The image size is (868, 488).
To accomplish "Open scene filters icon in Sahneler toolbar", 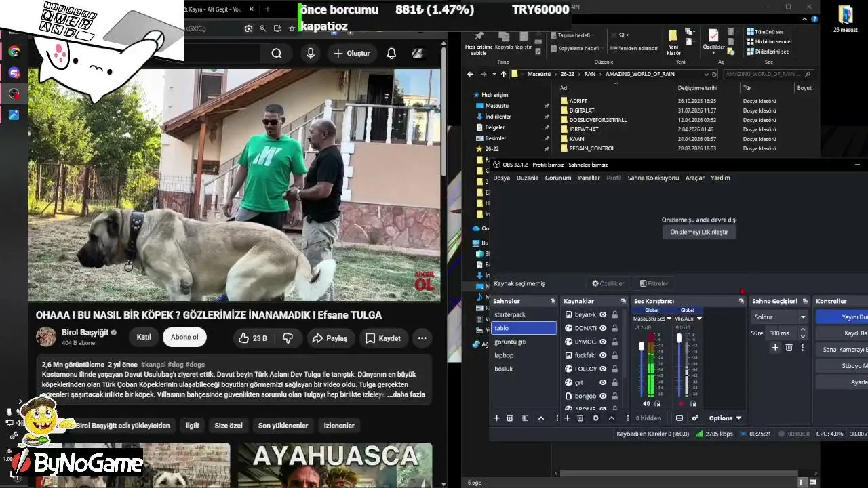I will tap(525, 418).
